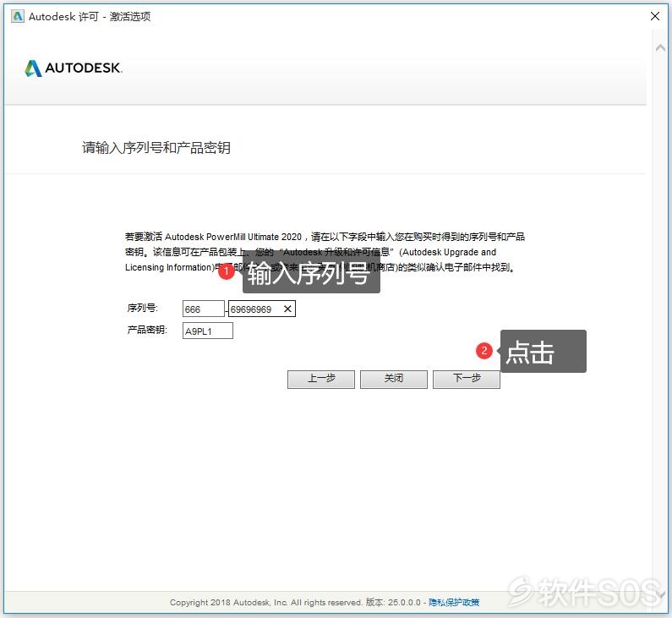This screenshot has height=618, width=672.
Task: Click the 序列号 label text
Action: point(142,308)
